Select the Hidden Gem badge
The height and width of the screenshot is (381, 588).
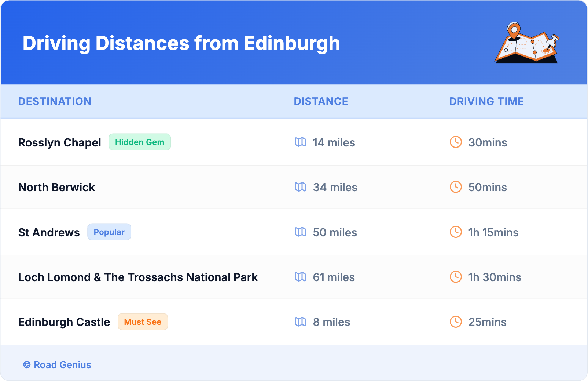click(140, 142)
